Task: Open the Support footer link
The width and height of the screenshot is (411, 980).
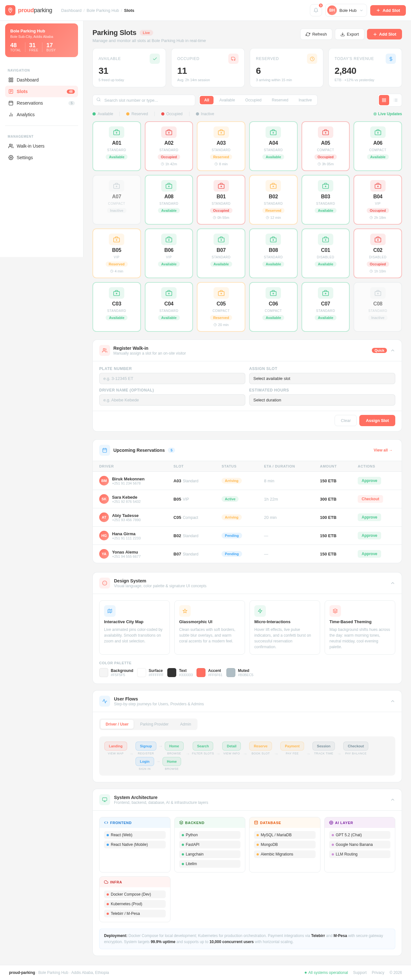Action: coord(360,972)
